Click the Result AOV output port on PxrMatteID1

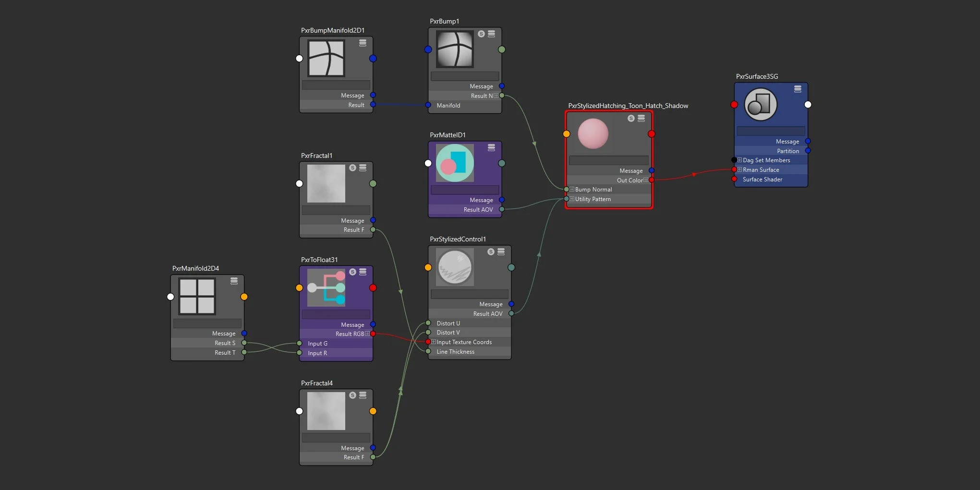502,209
